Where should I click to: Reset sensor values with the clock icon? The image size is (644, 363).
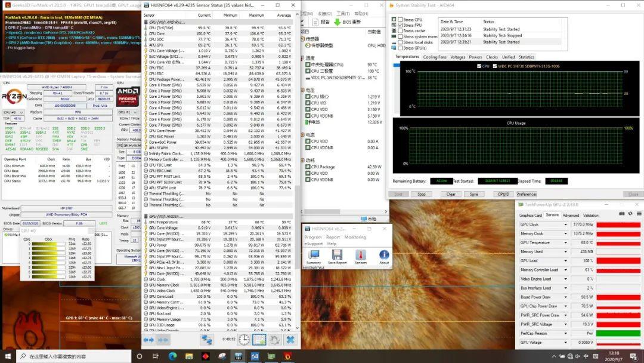(244, 340)
